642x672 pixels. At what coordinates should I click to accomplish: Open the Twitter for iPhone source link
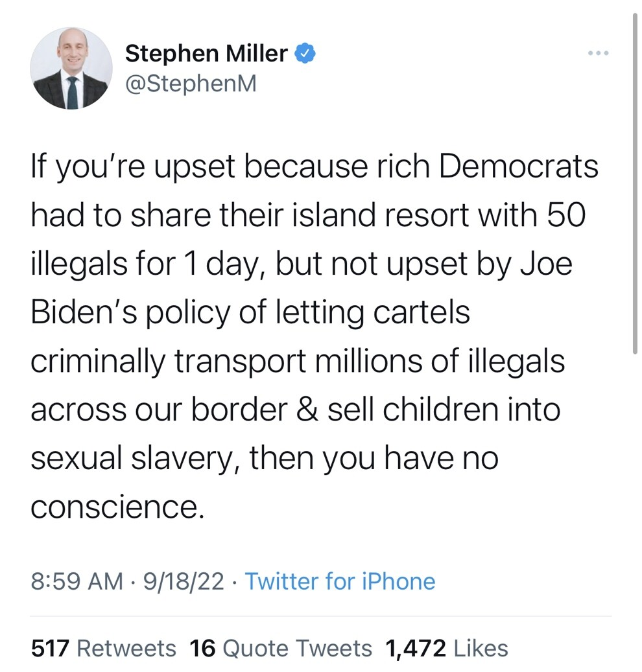point(340,581)
